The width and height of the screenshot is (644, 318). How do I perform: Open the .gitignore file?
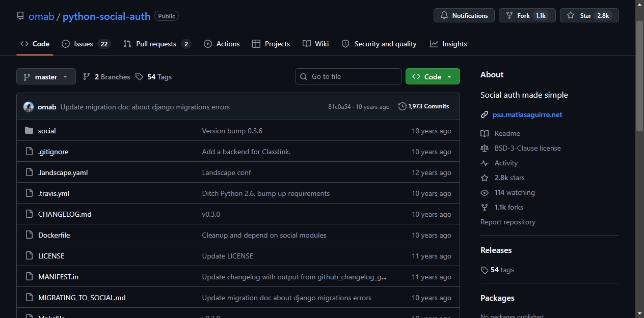(53, 152)
